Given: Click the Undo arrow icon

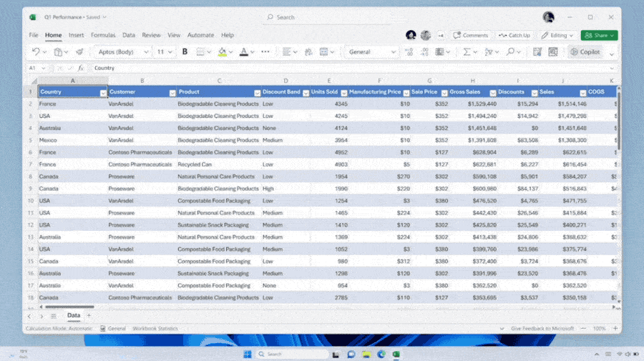Looking at the screenshot, I should point(36,51).
